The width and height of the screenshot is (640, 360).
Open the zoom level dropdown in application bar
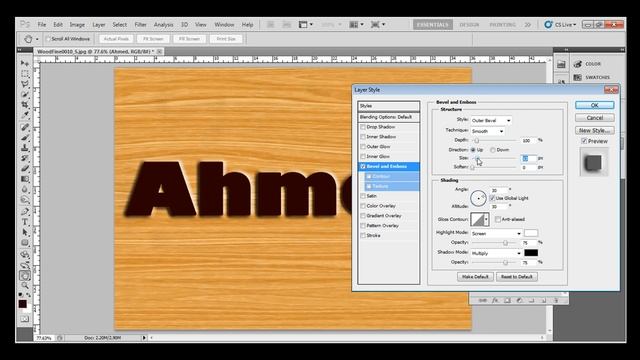pyautogui.click(x=331, y=25)
